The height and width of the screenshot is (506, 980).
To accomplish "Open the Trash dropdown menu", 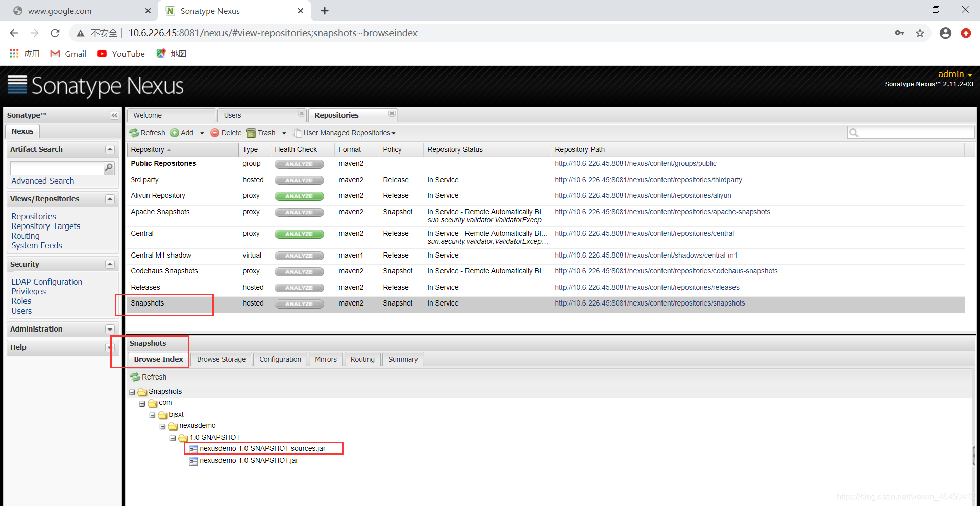I will [266, 133].
